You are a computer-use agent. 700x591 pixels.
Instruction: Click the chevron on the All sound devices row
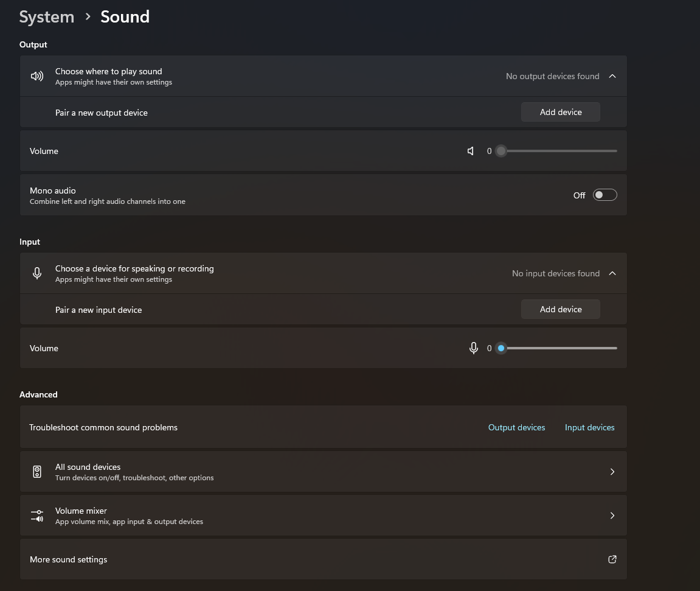pyautogui.click(x=612, y=471)
